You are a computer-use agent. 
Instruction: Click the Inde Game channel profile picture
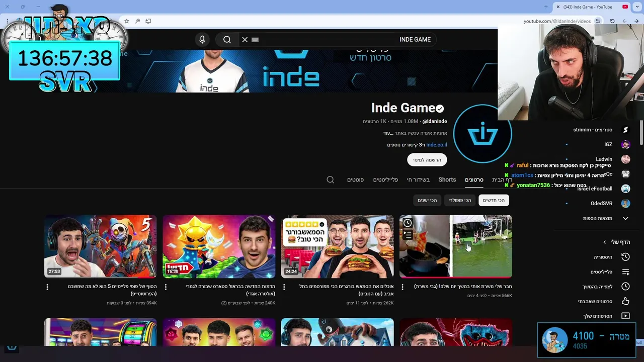[x=482, y=134]
